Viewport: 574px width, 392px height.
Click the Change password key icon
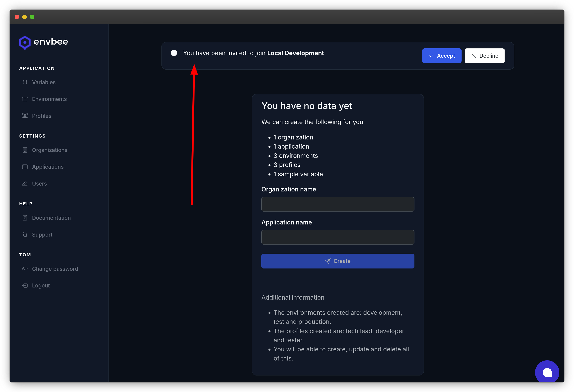pos(25,269)
